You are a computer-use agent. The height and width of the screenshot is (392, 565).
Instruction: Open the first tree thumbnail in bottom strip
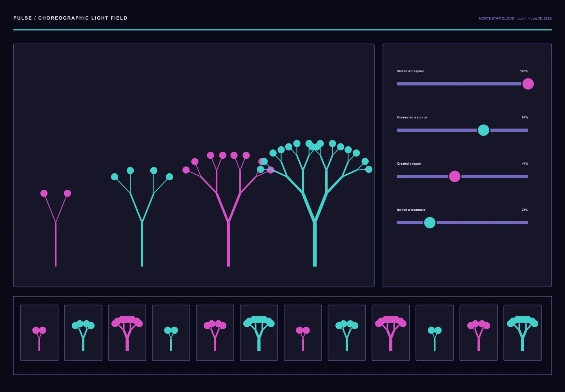click(x=39, y=333)
